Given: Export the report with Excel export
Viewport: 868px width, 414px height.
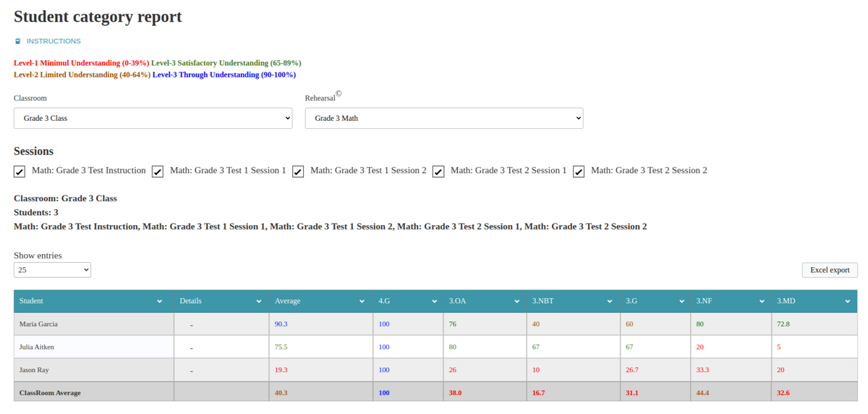Looking at the screenshot, I should [829, 270].
